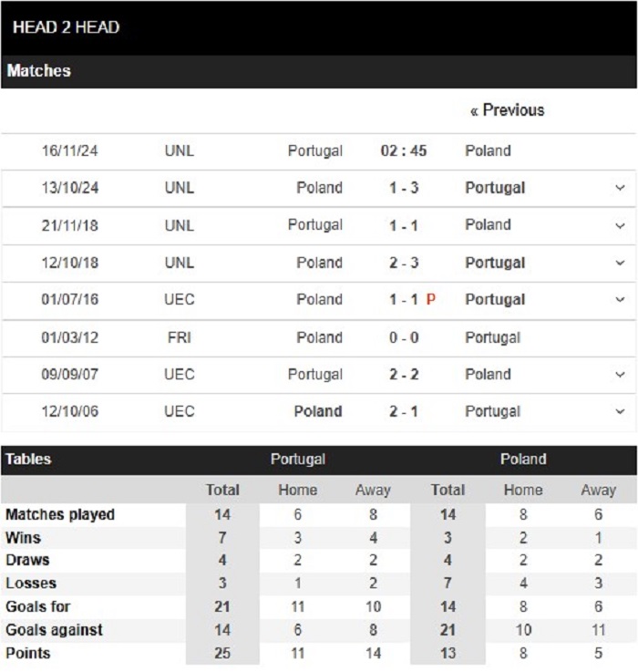Click the 0 - 0 score of the 01/03/12 friendly
This screenshot has height=672, width=638.
point(404,337)
